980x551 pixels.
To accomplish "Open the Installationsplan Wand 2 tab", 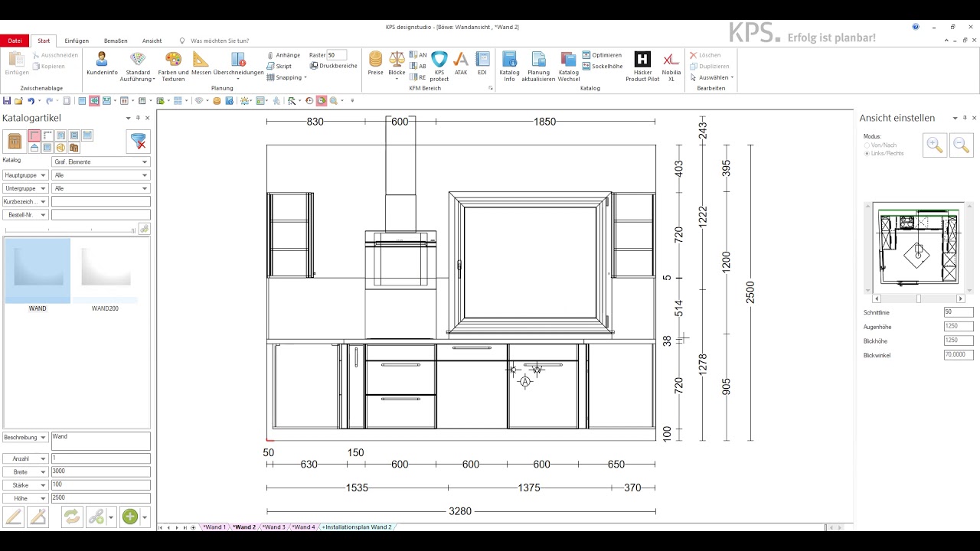I will click(x=358, y=527).
